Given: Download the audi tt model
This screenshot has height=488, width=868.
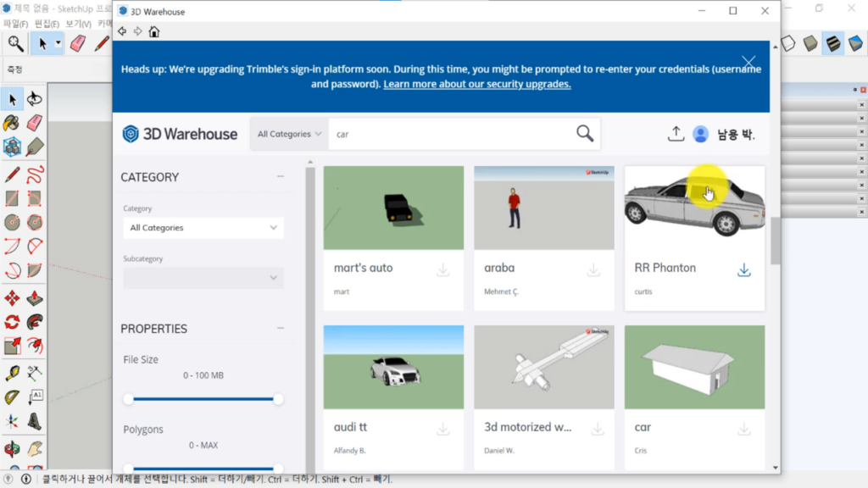Looking at the screenshot, I should pos(442,429).
